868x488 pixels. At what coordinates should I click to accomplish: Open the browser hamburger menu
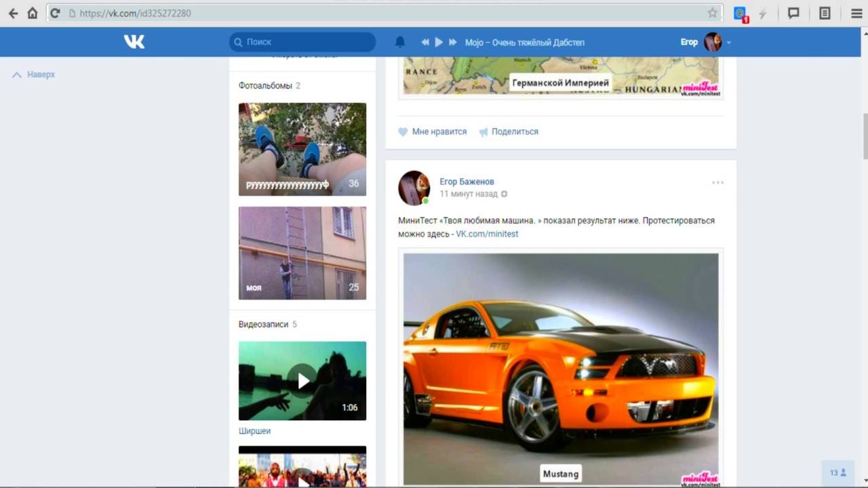point(856,13)
